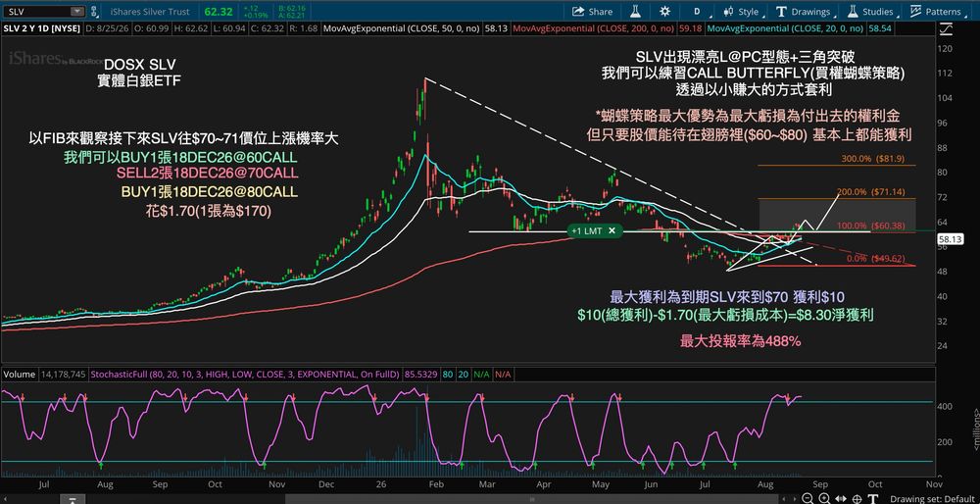980x504 pixels.
Task: Open the Studies menu
Action: [870, 11]
